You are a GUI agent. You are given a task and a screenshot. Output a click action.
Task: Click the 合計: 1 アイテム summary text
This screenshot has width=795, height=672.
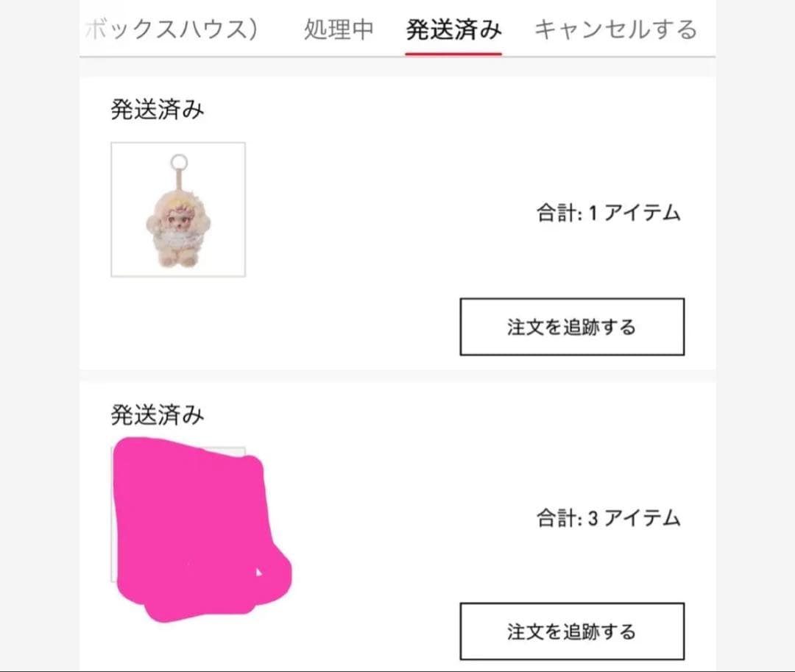pos(608,213)
